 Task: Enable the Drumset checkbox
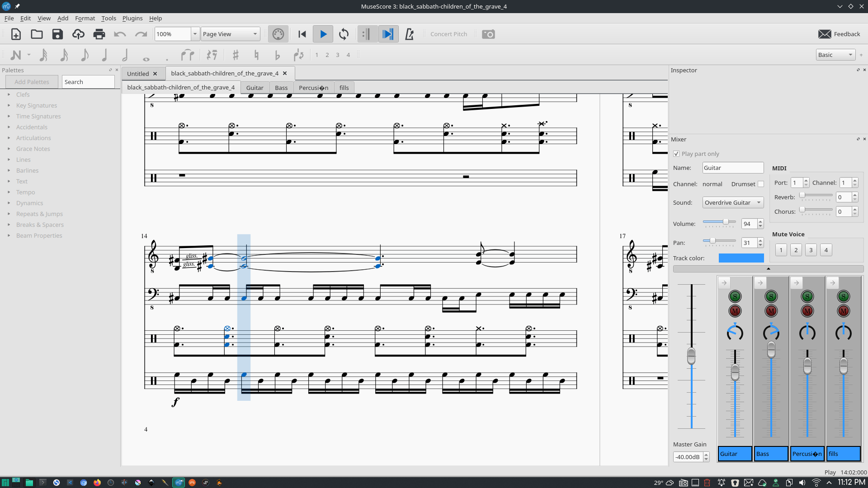(761, 184)
